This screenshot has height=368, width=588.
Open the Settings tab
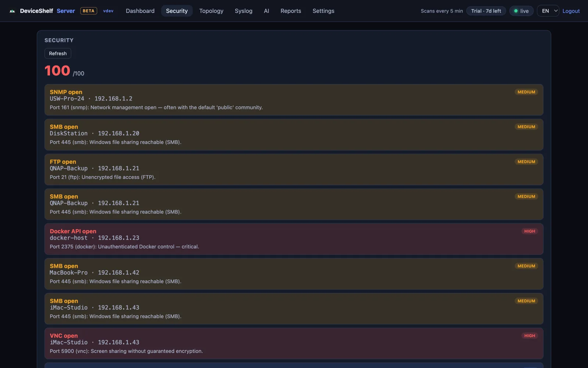(323, 11)
